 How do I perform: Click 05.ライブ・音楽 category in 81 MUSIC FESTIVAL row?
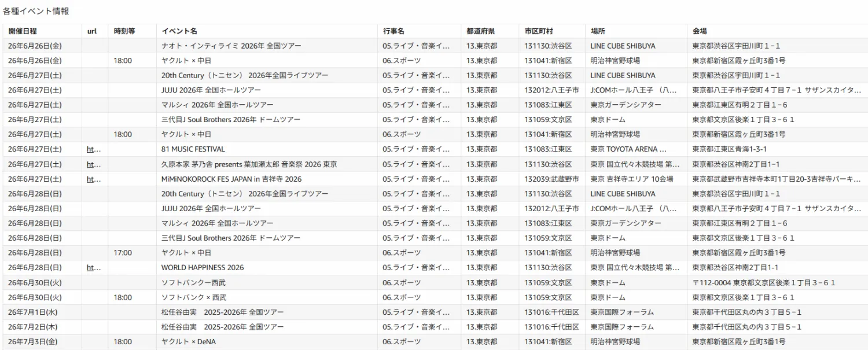coord(416,149)
